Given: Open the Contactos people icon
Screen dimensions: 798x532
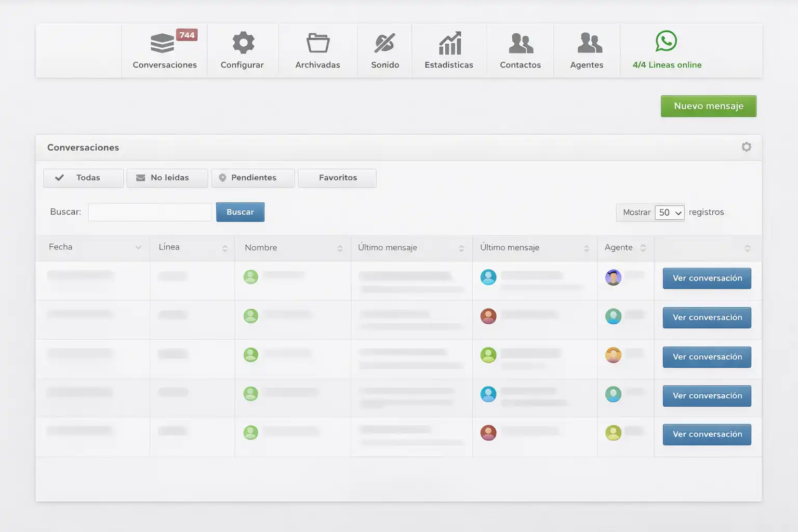Looking at the screenshot, I should tap(521, 43).
